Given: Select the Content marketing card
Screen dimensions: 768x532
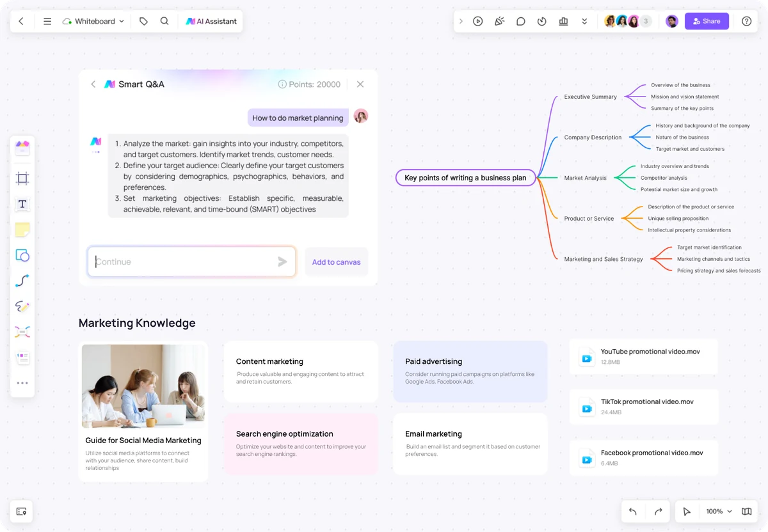Looking at the screenshot, I should pyautogui.click(x=301, y=372).
